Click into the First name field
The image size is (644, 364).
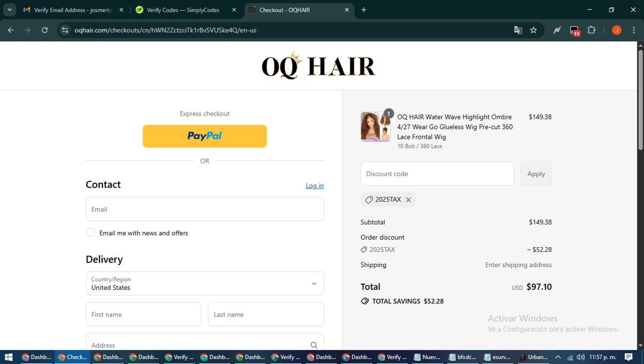tap(143, 314)
